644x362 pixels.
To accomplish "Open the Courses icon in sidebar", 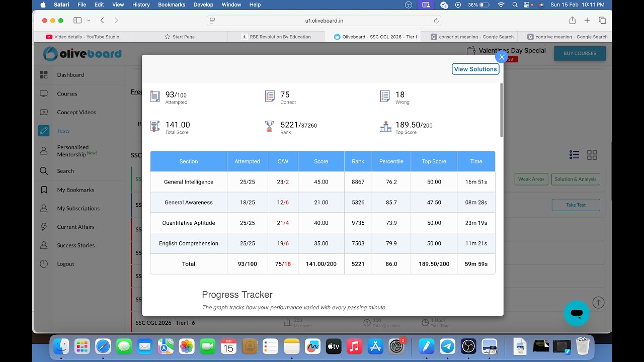I will (44, 94).
